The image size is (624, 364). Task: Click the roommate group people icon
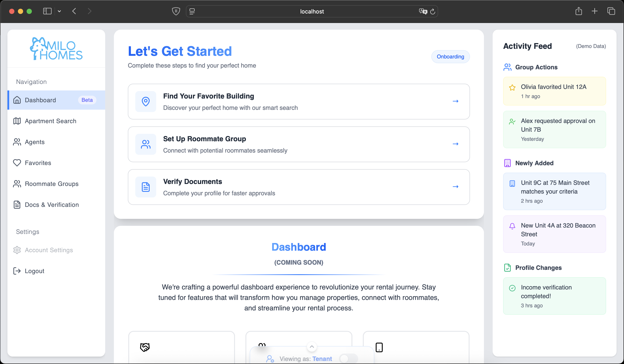pyautogui.click(x=146, y=144)
